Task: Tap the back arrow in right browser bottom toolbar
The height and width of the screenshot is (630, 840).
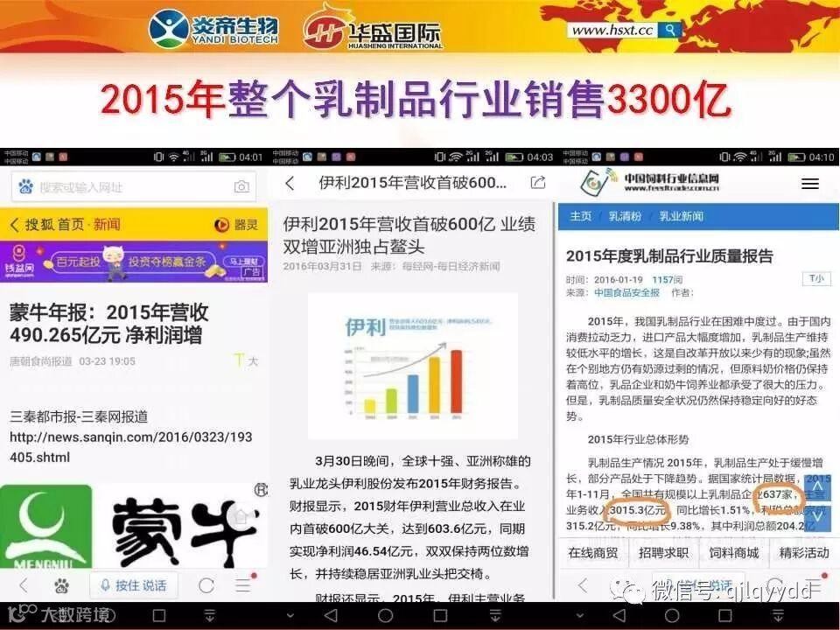Action: point(583,585)
